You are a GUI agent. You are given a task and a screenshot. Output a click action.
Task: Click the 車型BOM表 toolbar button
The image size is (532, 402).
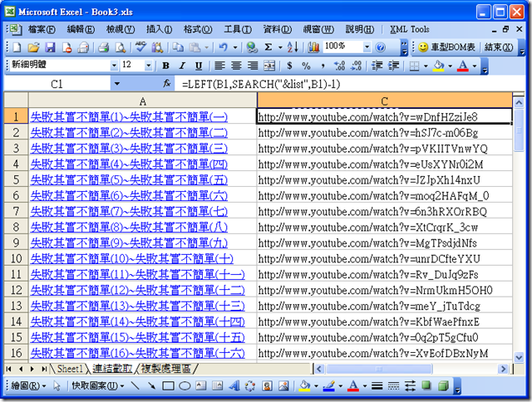[x=446, y=47]
